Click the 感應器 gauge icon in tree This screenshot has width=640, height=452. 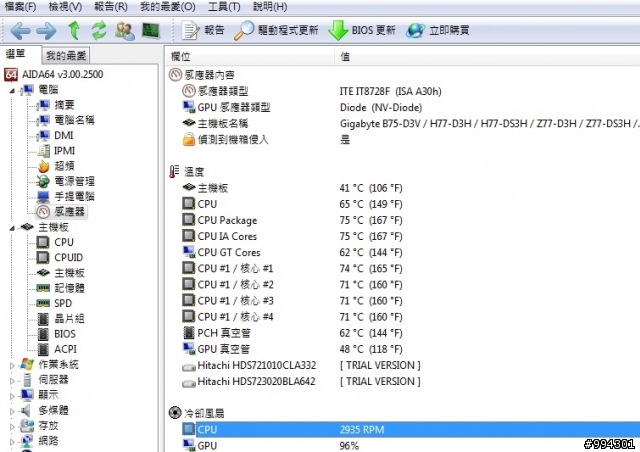tap(43, 212)
